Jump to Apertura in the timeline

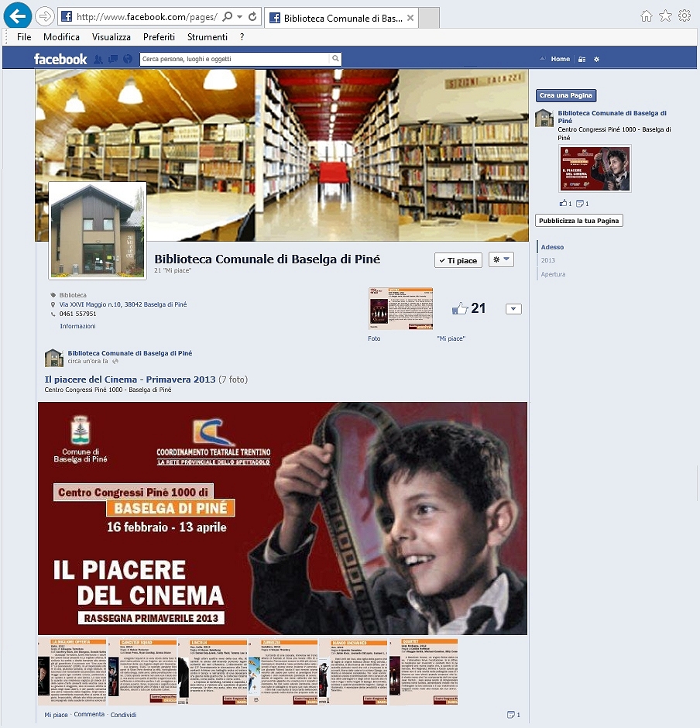click(x=553, y=274)
